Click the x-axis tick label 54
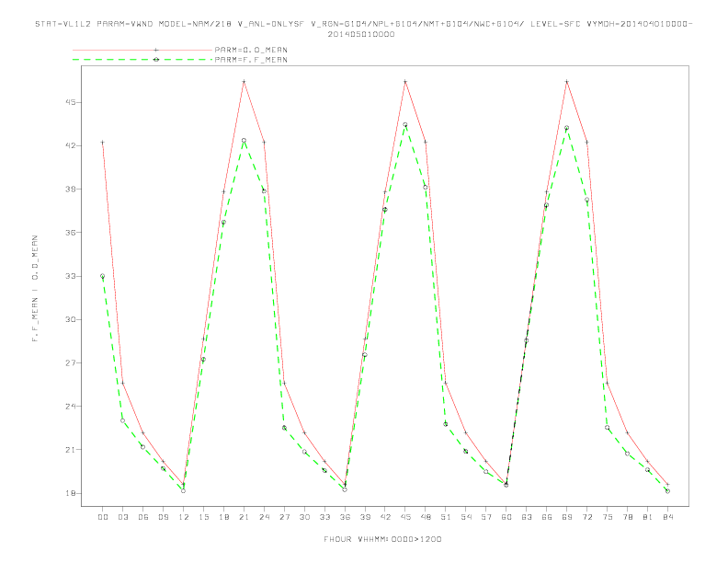Viewport: 728px width, 563px height. pos(466,517)
